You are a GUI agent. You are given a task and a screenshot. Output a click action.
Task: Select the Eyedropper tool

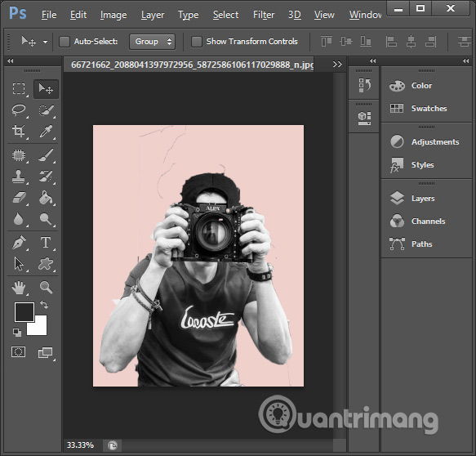tap(46, 131)
